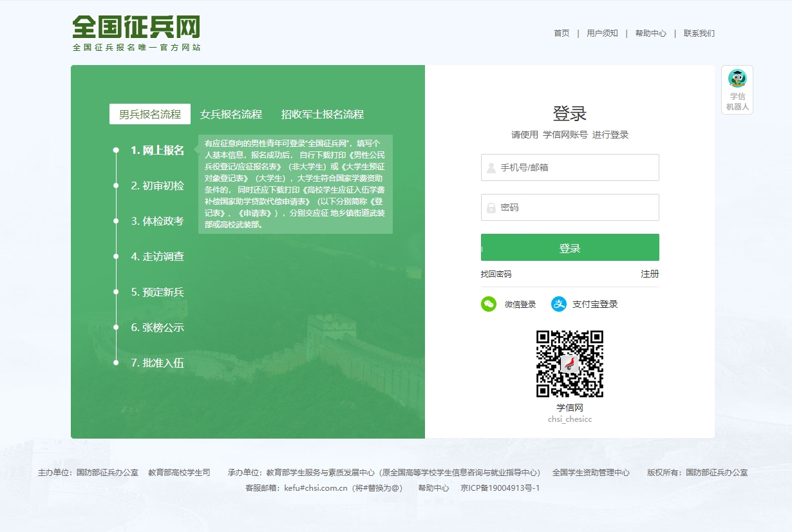Viewport: 792px width, 532px height.
Task: Switch to the 女兵报名流程 tab
Action: [x=231, y=114]
